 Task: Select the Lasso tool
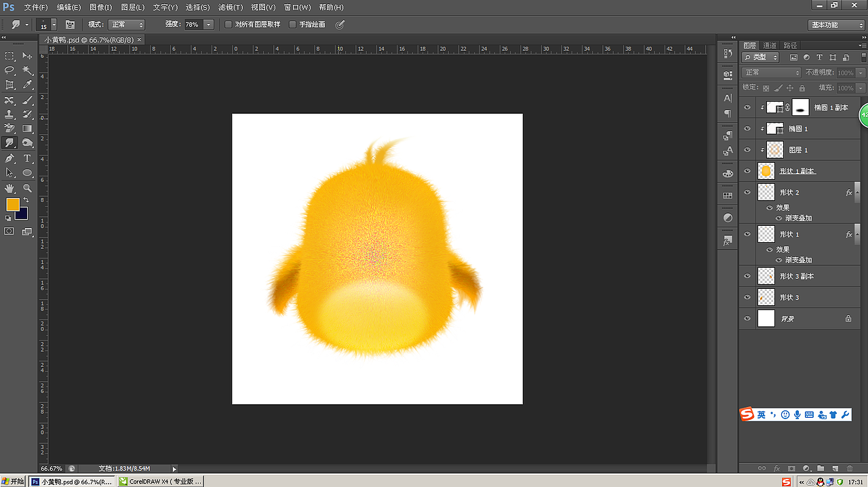point(9,70)
